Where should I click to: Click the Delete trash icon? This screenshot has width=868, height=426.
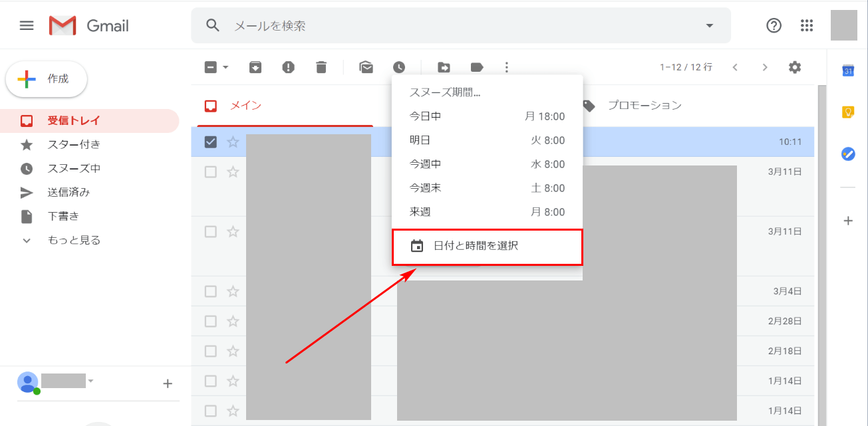point(321,67)
